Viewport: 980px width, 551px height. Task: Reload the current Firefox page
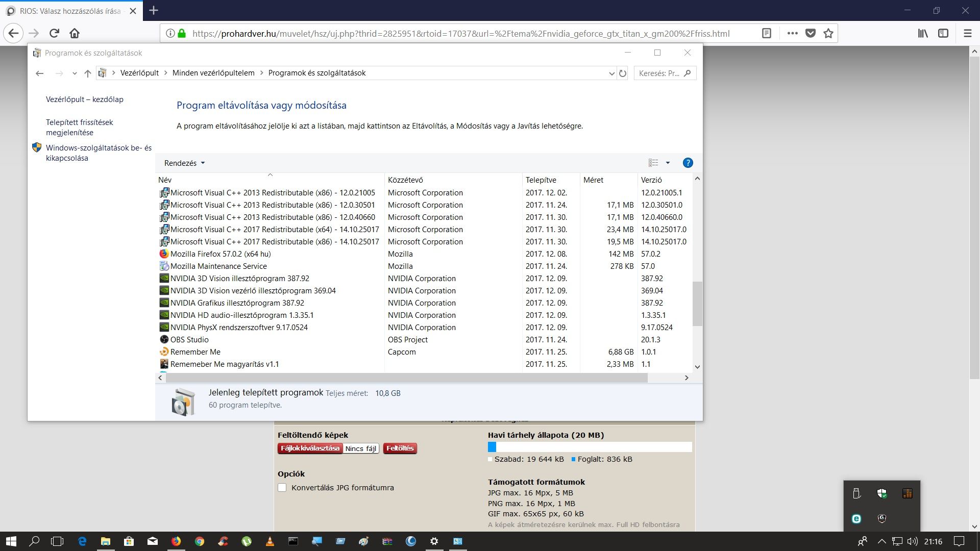[54, 34]
